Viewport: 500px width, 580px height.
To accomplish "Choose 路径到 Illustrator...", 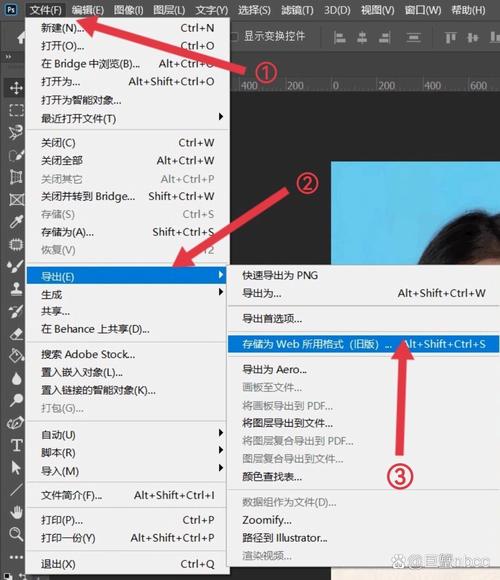I will 363,537.
